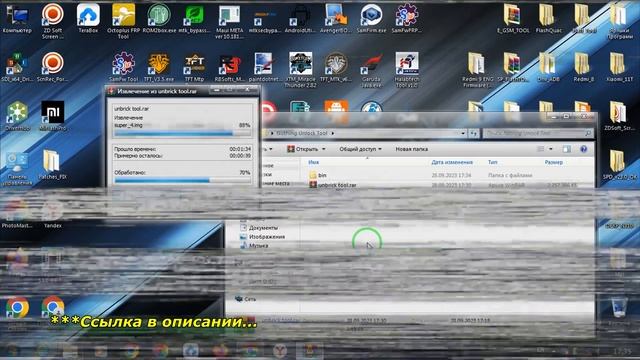Open the SPD_v23.0 folder icon
Image resolution: width=640 pixels, height=360 pixels.
[619, 165]
